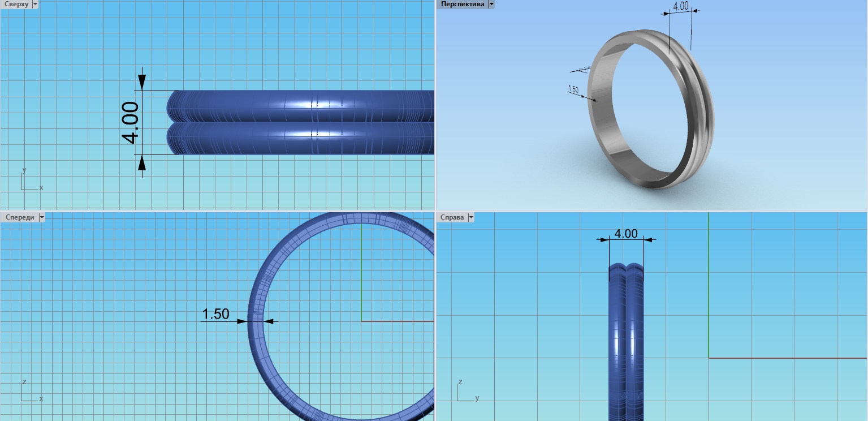Select the Спереди viewport title label

click(x=19, y=217)
